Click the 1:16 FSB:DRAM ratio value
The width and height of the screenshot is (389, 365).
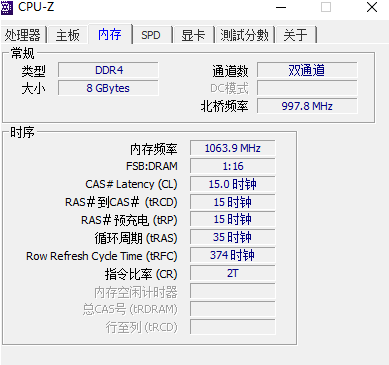click(233, 166)
